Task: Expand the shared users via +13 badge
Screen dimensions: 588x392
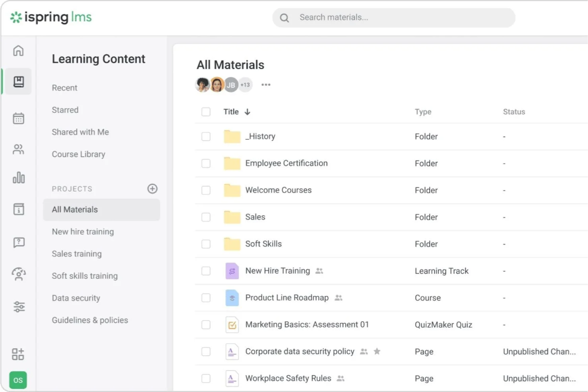Action: [x=245, y=84]
